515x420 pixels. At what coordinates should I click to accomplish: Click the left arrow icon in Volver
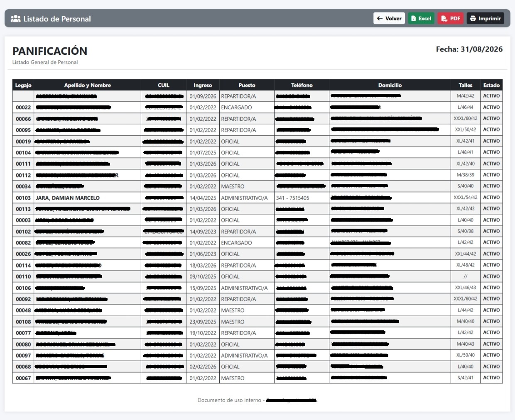tap(380, 18)
